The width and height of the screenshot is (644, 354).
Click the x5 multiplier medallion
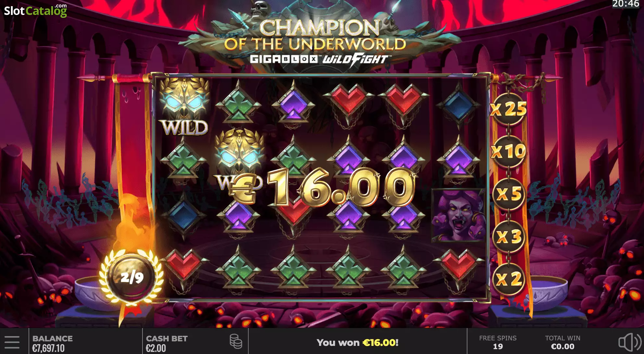tap(509, 194)
